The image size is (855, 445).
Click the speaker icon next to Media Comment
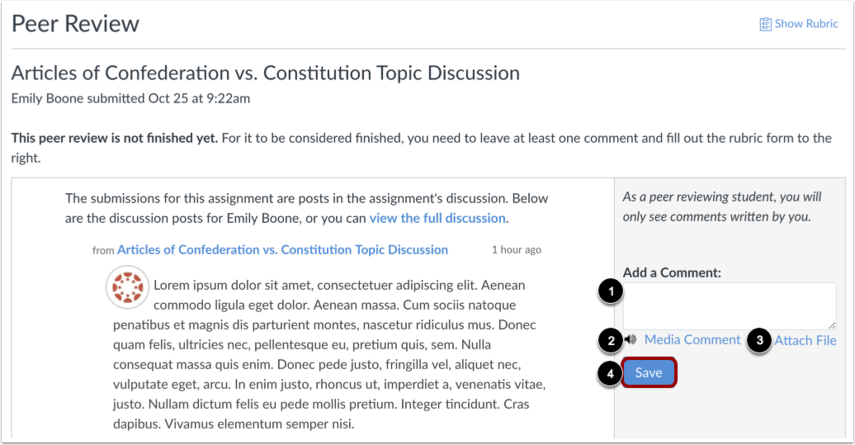pyautogui.click(x=631, y=339)
